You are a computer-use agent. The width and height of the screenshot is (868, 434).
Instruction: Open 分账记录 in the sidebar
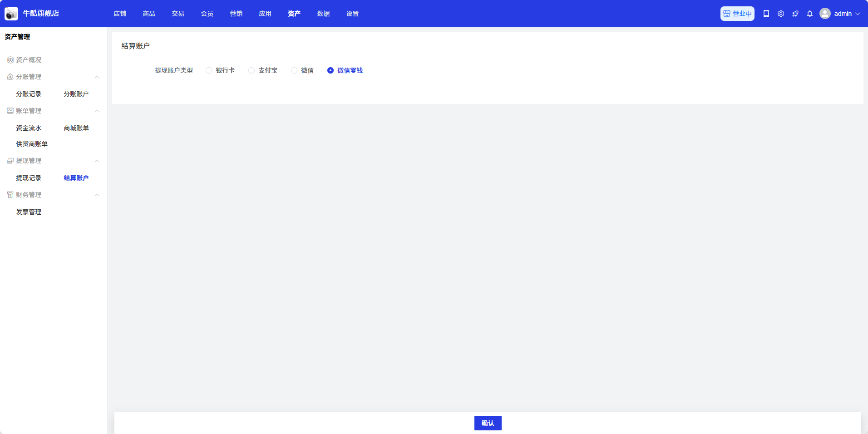(29, 94)
